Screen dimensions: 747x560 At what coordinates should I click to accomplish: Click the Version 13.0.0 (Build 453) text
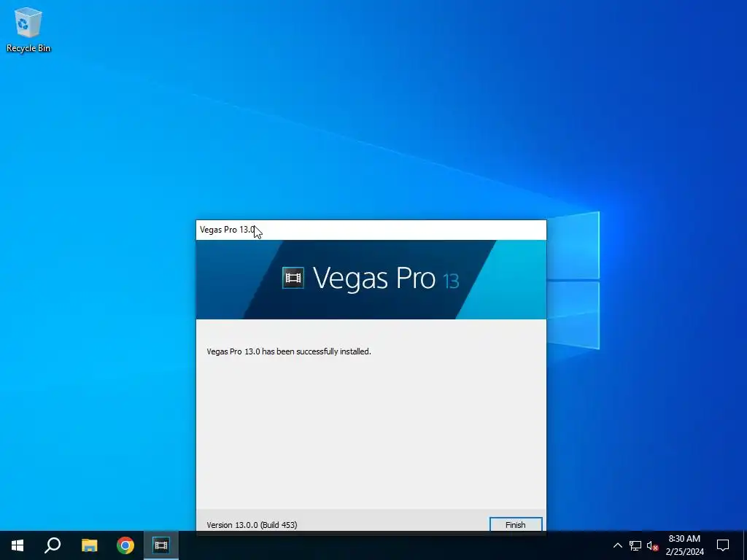coord(252,525)
